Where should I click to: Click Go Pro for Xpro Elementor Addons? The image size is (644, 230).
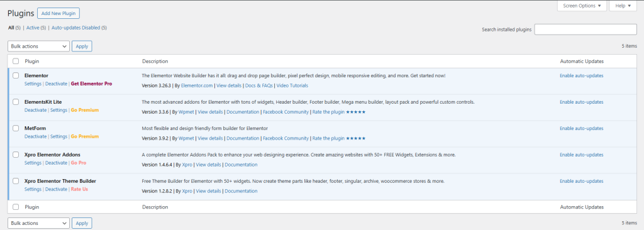[x=79, y=163]
